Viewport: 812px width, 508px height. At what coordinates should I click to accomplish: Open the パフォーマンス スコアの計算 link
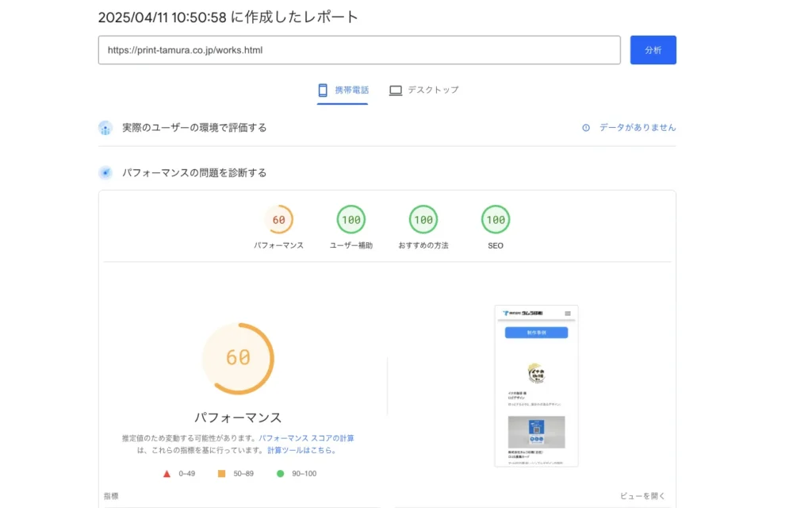click(306, 438)
